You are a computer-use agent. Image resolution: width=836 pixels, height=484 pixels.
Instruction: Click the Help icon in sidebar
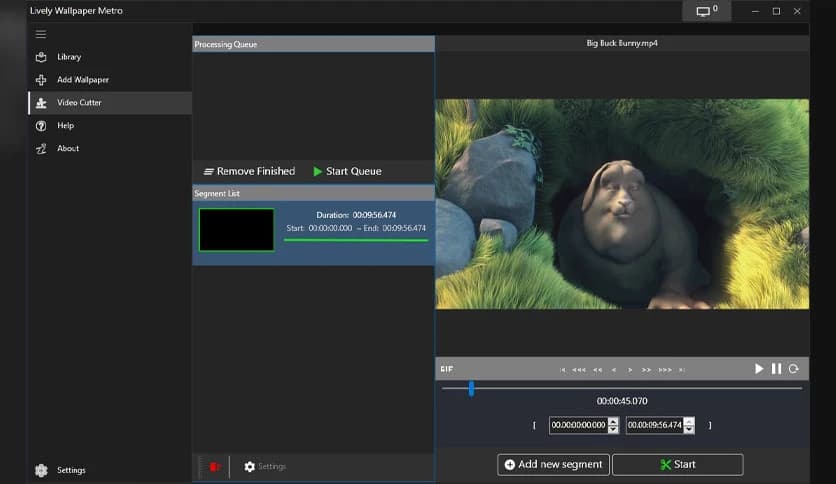[x=41, y=126]
